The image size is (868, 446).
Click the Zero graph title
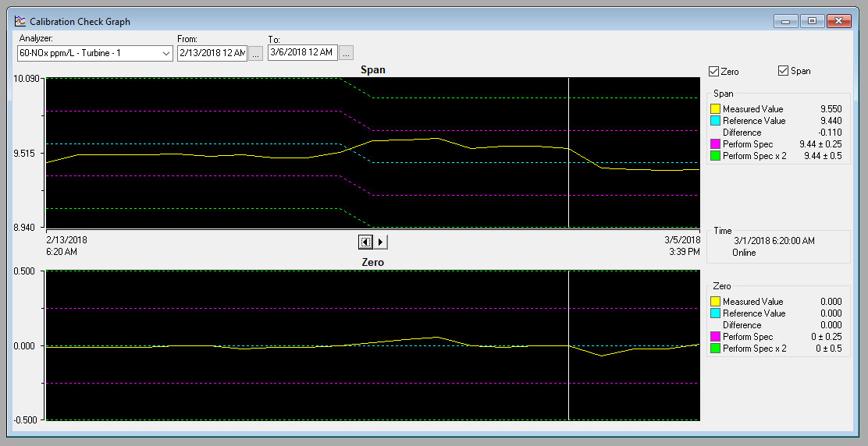(373, 262)
